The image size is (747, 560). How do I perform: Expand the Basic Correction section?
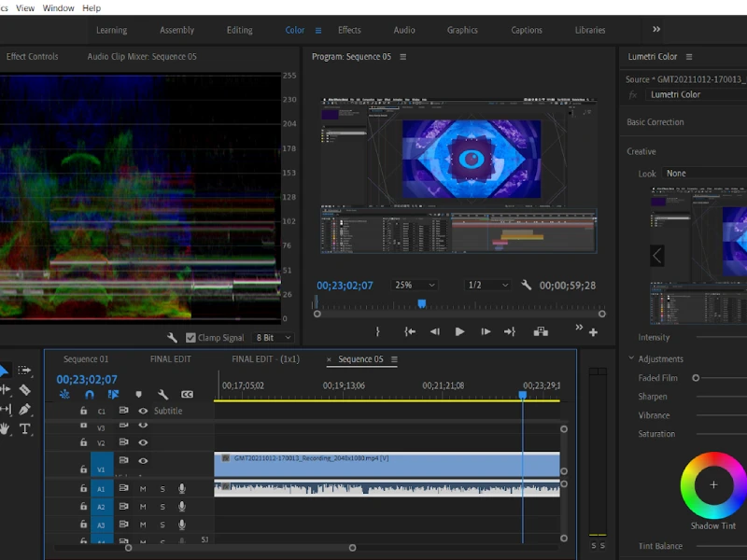[x=655, y=122]
